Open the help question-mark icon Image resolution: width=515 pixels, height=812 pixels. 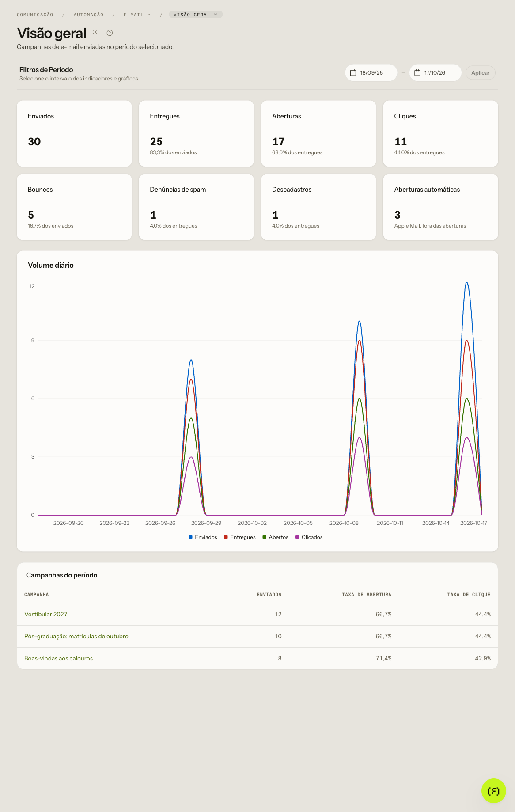pos(110,33)
